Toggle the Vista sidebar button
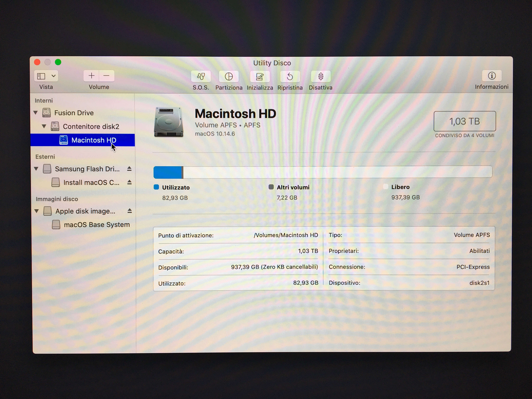 point(41,76)
